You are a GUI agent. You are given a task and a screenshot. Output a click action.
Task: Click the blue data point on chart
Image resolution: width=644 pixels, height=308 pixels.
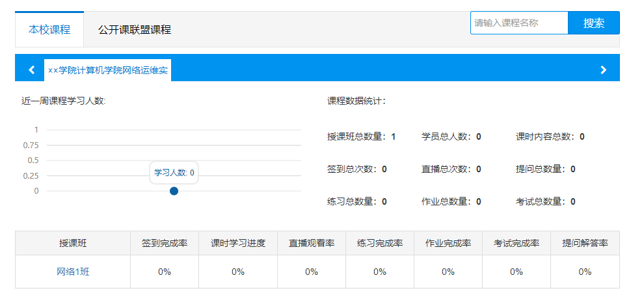174,191
